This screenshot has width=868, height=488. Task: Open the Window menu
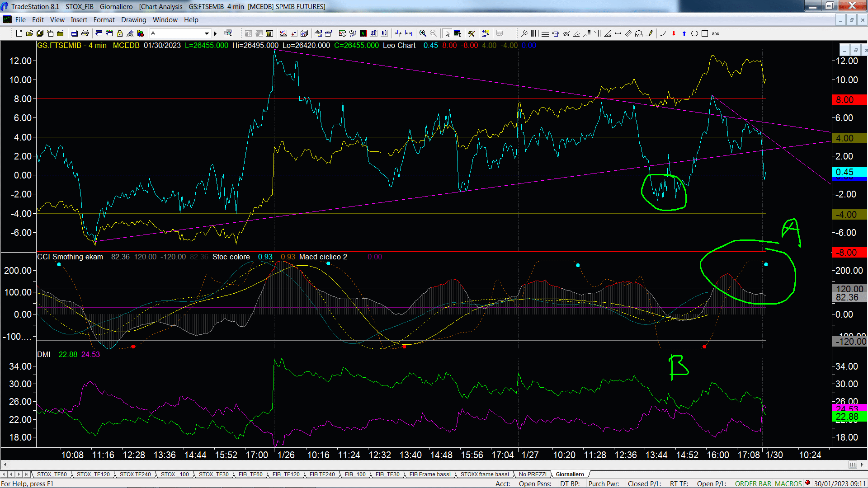click(x=165, y=20)
